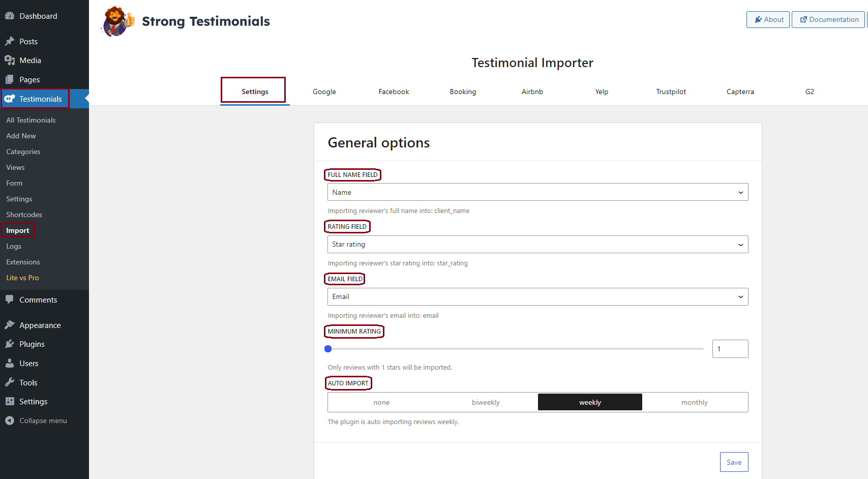Click the Tools wrench icon

pos(10,382)
